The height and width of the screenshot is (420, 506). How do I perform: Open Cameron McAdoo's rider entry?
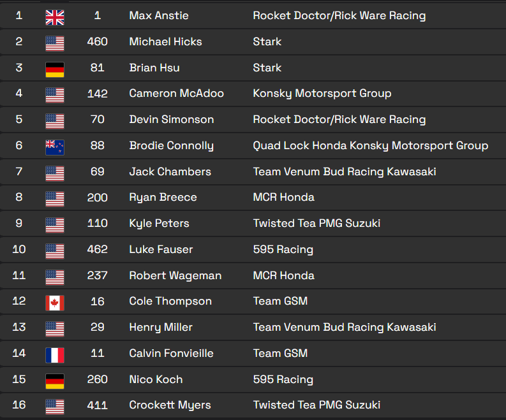pos(176,94)
